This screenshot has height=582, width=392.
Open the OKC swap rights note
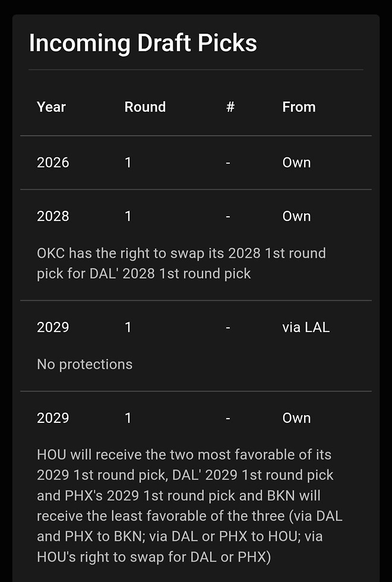click(x=181, y=263)
